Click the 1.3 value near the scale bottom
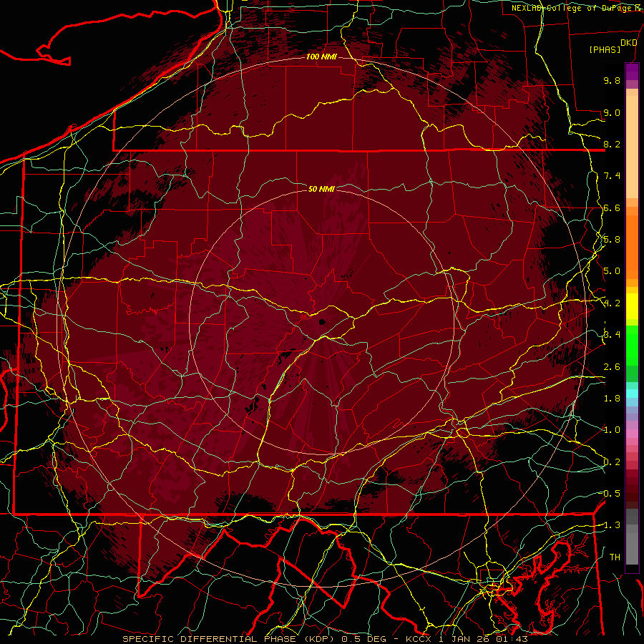 (x=612, y=525)
